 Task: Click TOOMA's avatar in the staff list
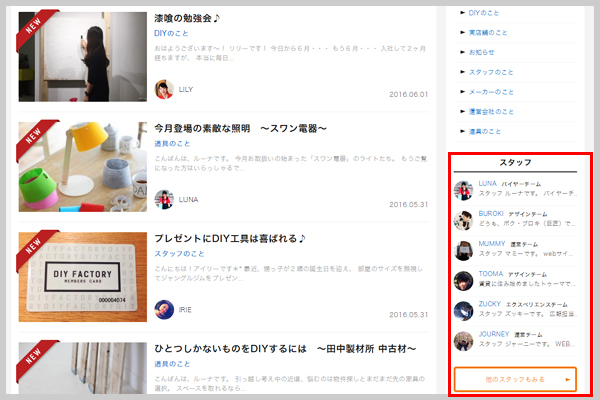tap(463, 281)
